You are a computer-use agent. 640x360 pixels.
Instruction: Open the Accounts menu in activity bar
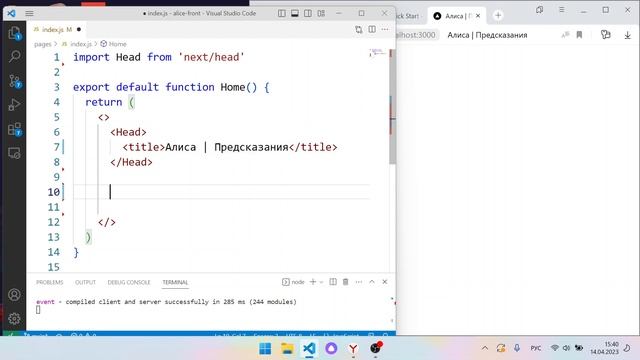[14, 295]
